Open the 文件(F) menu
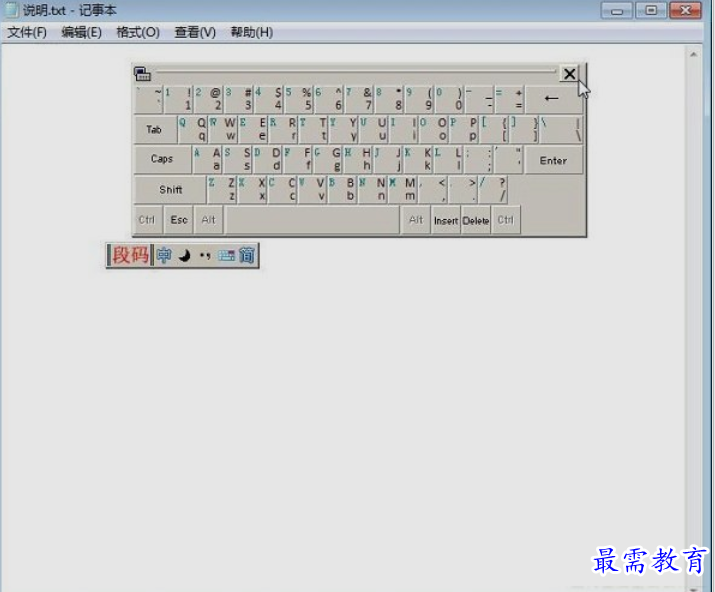This screenshot has height=592, width=715. pyautogui.click(x=27, y=32)
